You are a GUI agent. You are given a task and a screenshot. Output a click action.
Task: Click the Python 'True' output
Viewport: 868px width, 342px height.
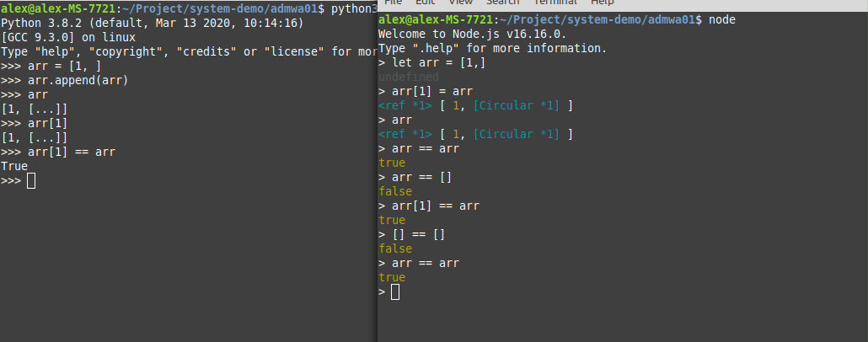pos(14,166)
